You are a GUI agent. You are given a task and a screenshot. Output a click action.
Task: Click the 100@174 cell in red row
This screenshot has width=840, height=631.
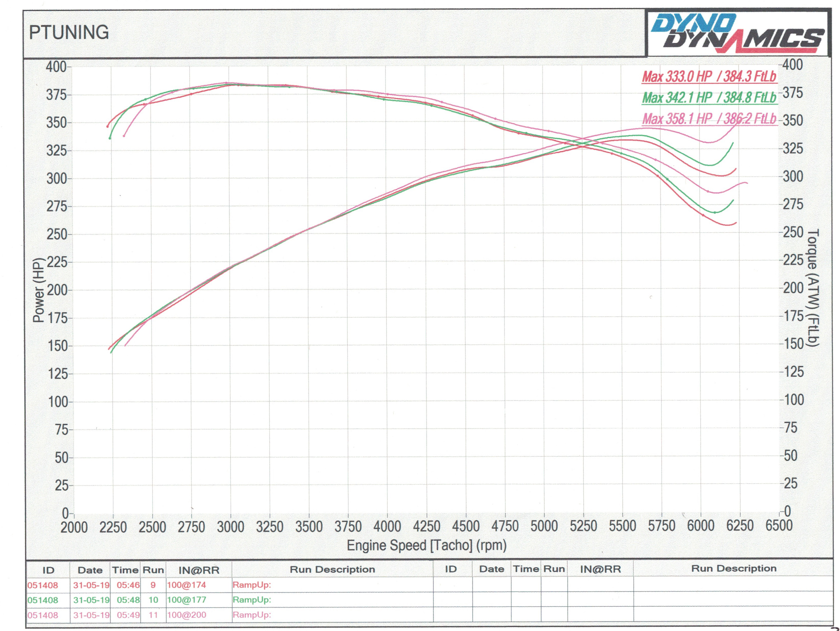click(x=187, y=585)
